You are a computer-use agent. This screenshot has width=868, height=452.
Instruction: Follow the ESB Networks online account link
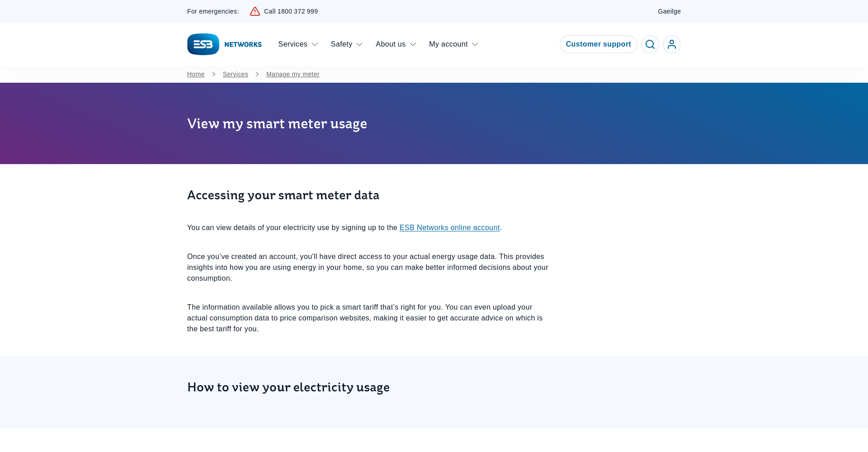coord(449,228)
